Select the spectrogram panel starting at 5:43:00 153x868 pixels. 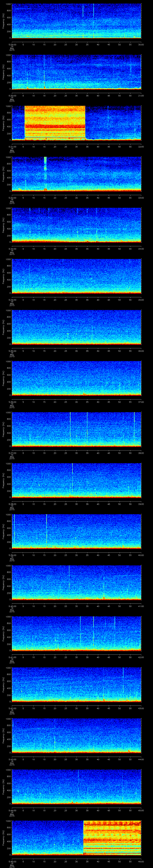pyautogui.click(x=76, y=736)
